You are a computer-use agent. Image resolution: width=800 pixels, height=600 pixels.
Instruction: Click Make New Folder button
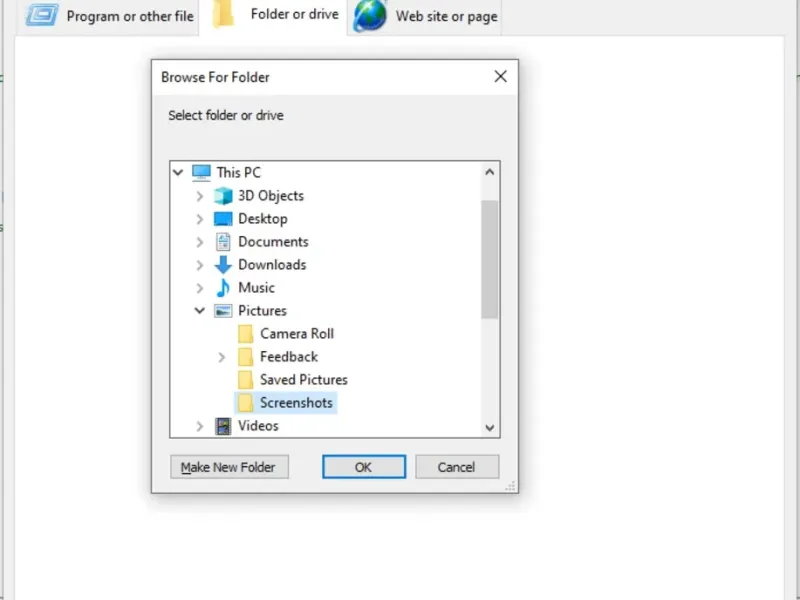[229, 467]
